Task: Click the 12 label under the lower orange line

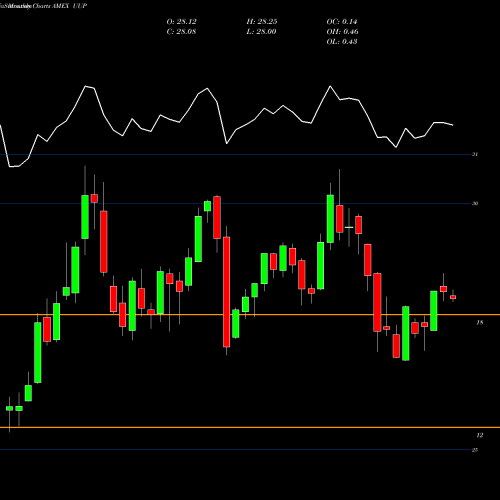Action: 480,435
